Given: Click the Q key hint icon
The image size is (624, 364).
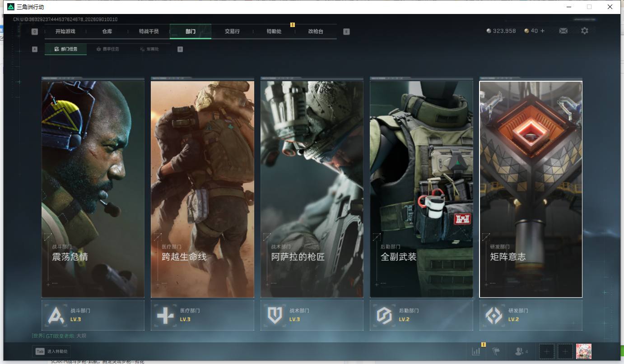Looking at the screenshot, I should (35, 32).
